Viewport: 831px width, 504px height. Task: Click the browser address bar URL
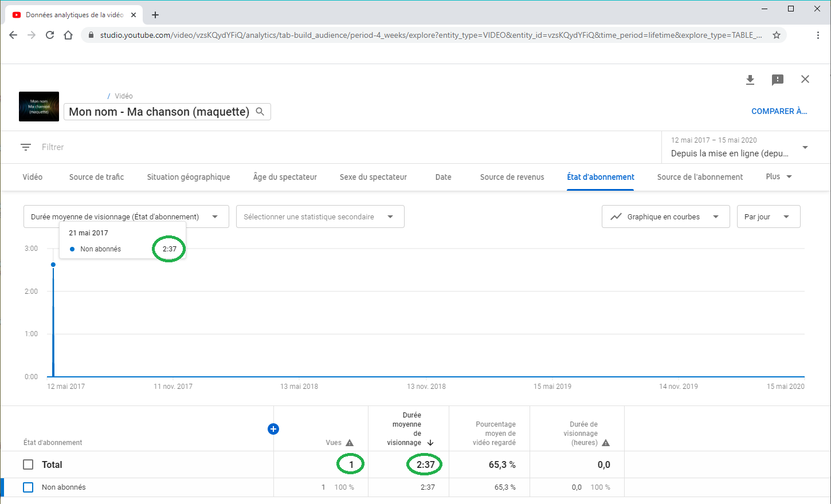tap(431, 35)
